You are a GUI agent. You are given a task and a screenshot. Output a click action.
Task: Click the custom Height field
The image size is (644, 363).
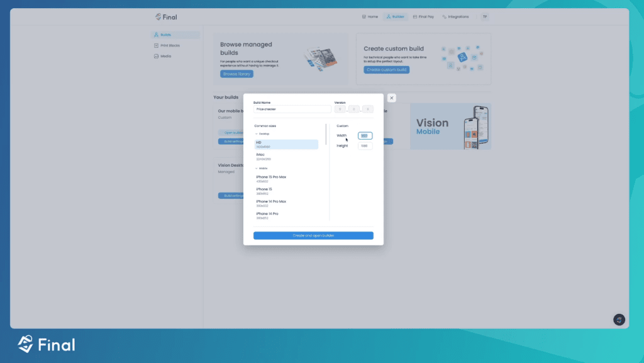(365, 146)
